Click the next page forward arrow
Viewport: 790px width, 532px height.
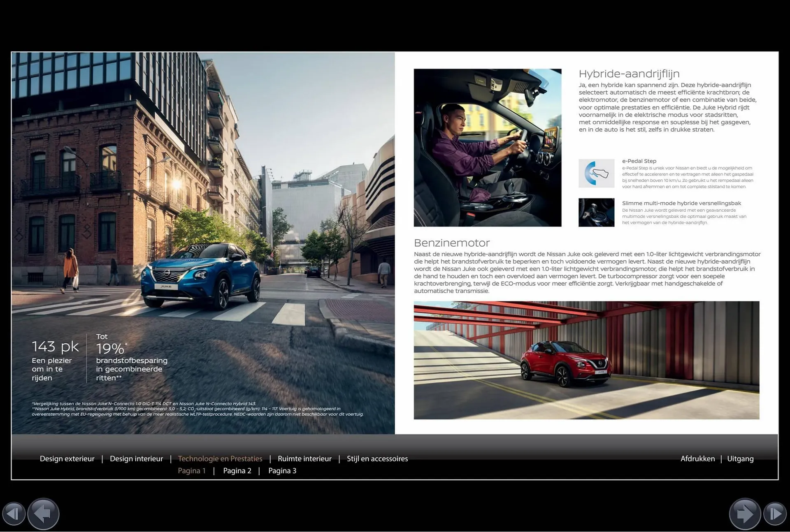click(745, 513)
